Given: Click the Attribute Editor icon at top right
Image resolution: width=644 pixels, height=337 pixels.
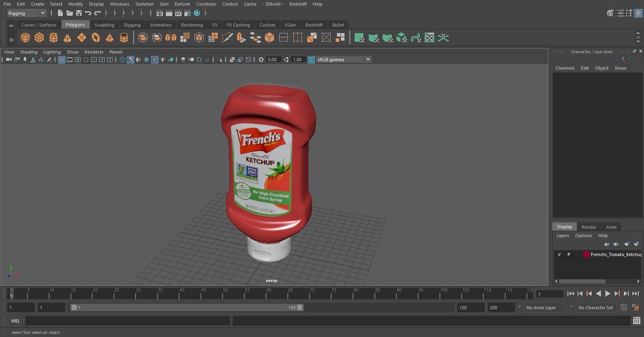Looking at the screenshot, I should coord(620,13).
